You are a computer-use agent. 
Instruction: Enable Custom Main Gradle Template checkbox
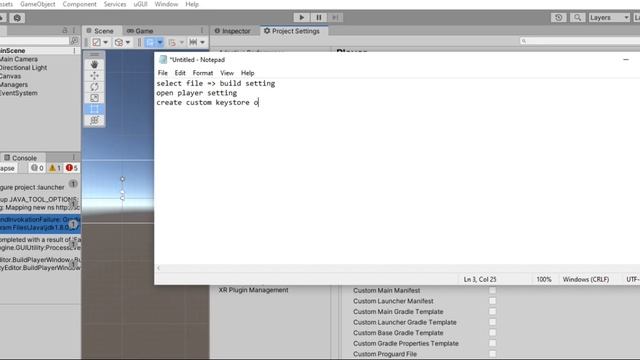pyautogui.click(x=493, y=311)
